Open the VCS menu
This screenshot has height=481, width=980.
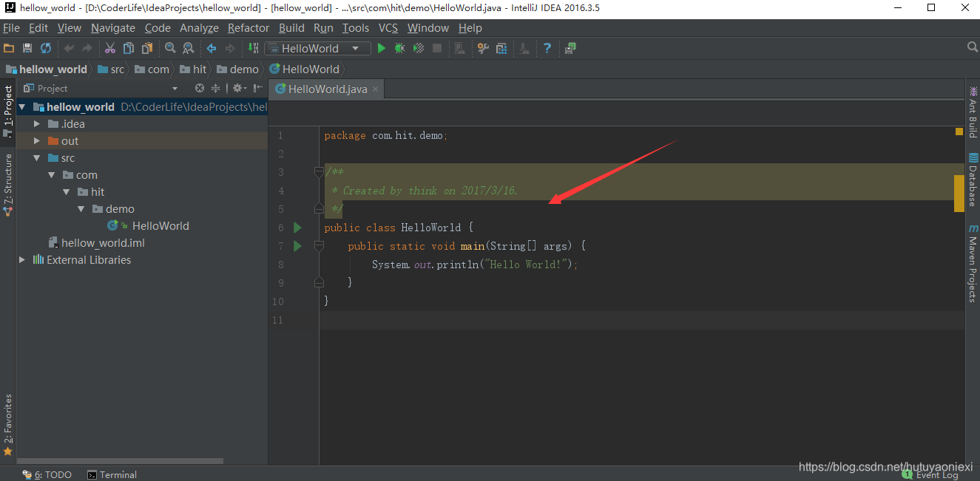(388, 28)
